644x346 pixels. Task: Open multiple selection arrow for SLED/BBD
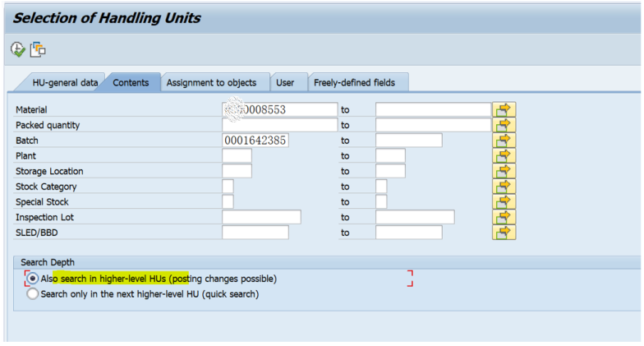click(x=504, y=233)
